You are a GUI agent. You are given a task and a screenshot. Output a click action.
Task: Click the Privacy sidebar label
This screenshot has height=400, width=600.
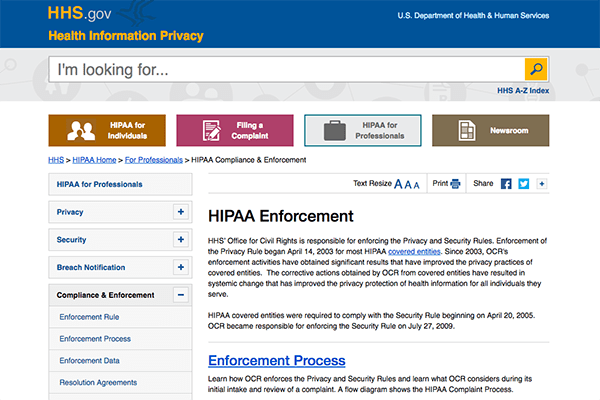(70, 212)
